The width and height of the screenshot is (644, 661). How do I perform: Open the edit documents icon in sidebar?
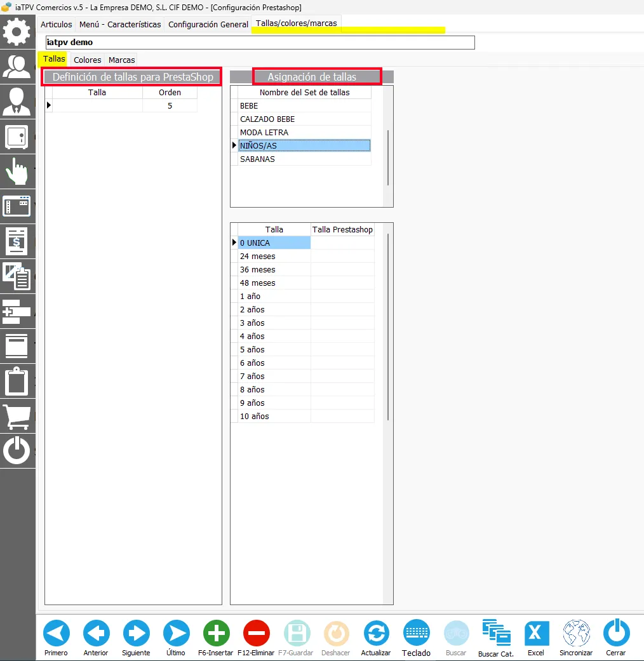[x=17, y=276]
